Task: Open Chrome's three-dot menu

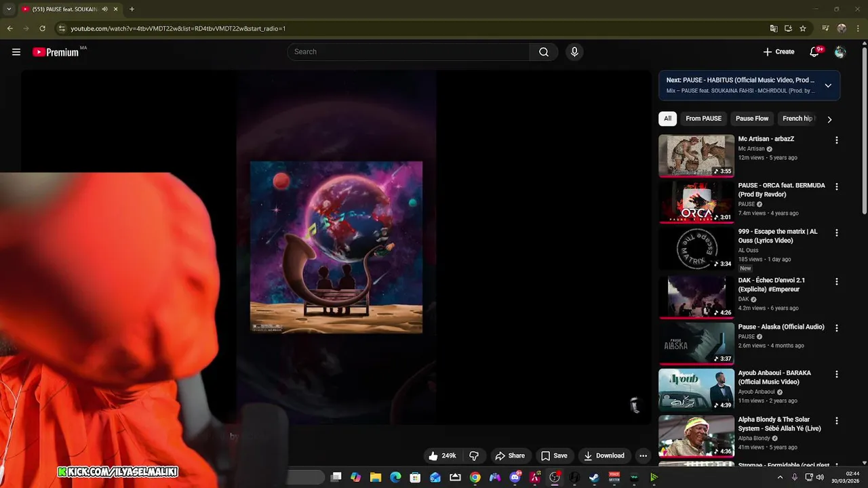Action: coord(857,28)
